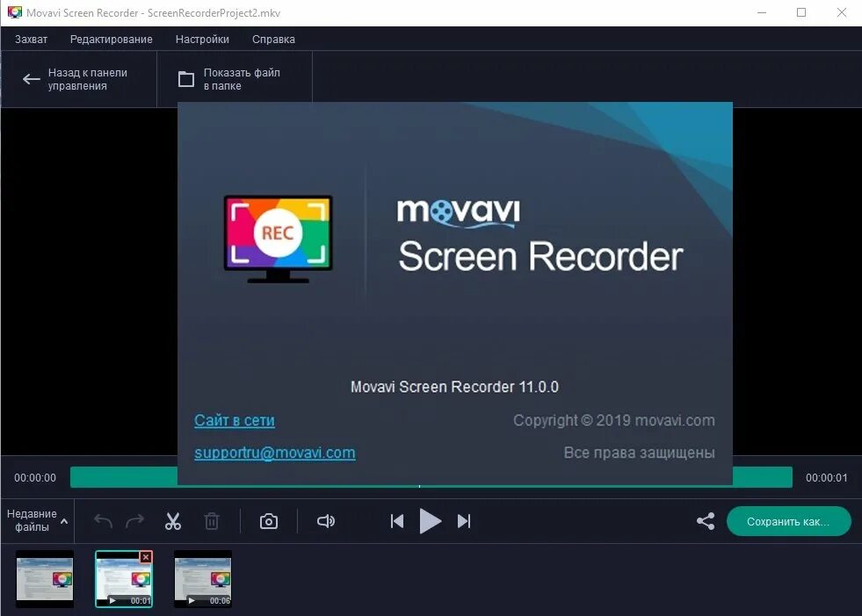
Task: Click the undo arrow icon
Action: (x=103, y=521)
